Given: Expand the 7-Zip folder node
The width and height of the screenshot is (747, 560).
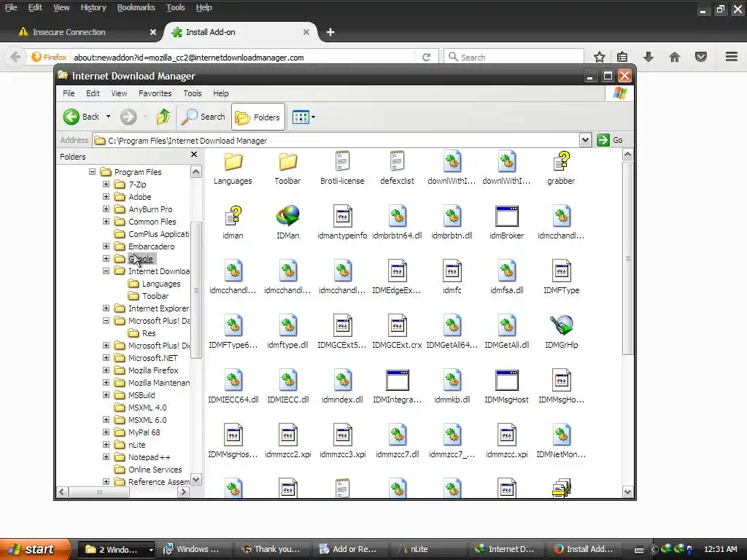Looking at the screenshot, I should [107, 184].
